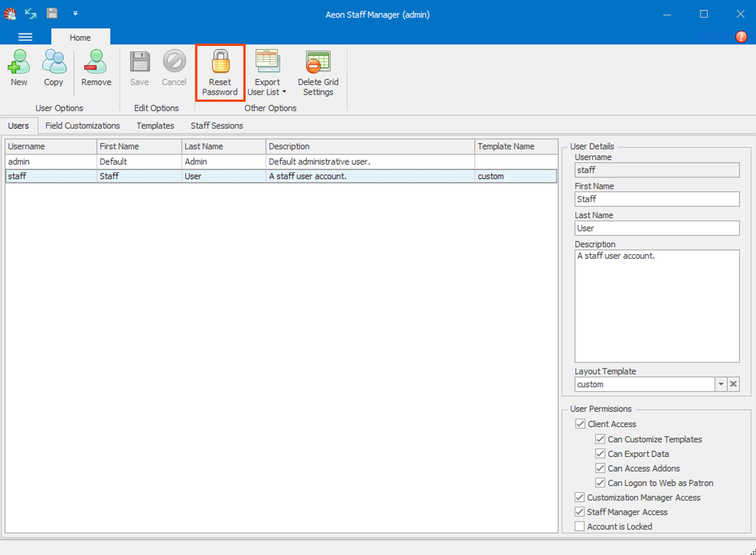Click the Reset Password lock icon

[220, 61]
